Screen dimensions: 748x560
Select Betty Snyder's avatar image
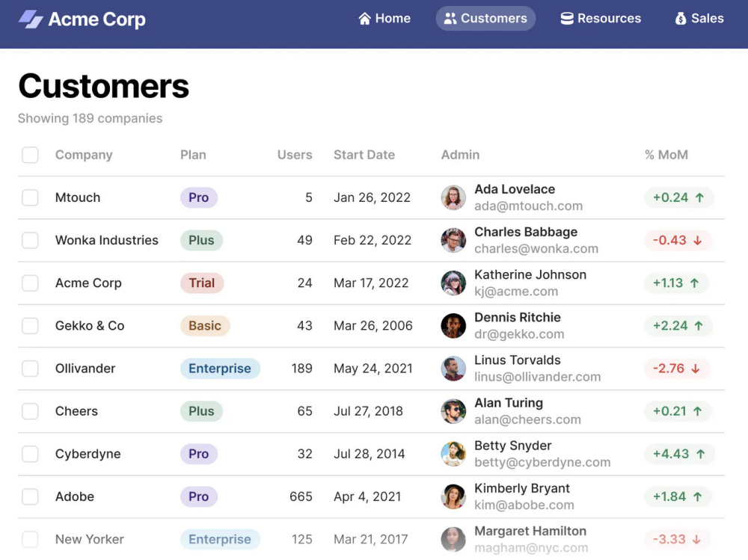coord(453,453)
